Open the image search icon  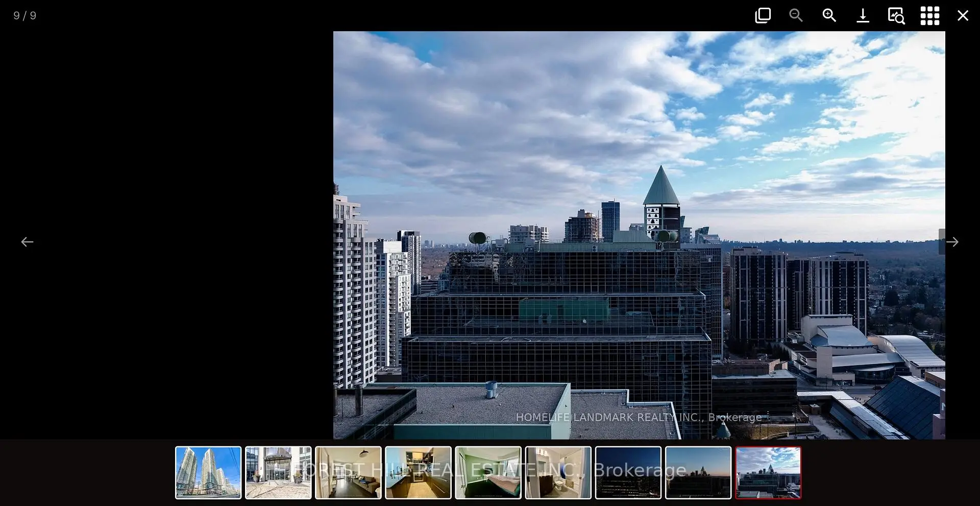pyautogui.click(x=896, y=15)
